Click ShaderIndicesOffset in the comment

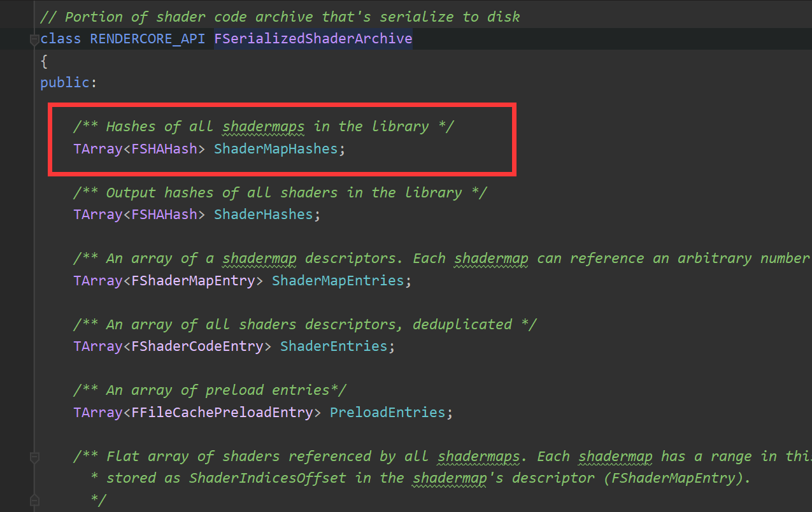tap(267, 478)
